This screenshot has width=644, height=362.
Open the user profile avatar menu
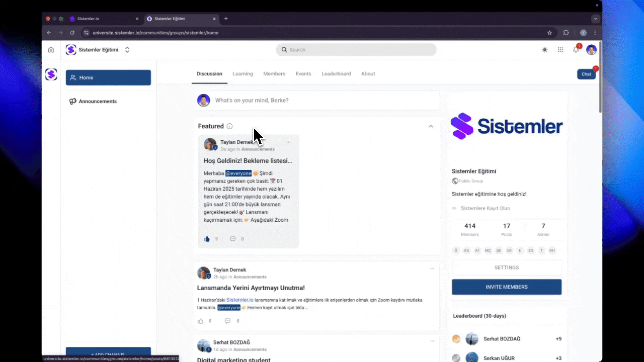591,50
